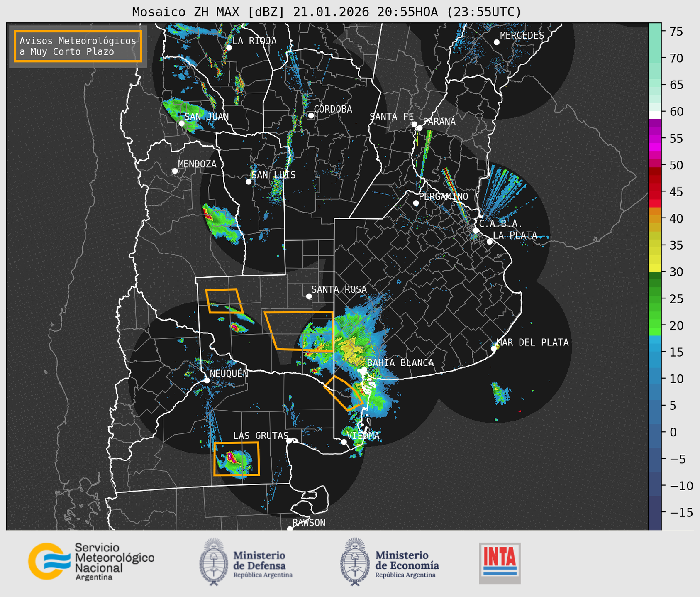Click the Mendoza city marker dot
Viewport: 700px width, 597px height.
coord(175,171)
